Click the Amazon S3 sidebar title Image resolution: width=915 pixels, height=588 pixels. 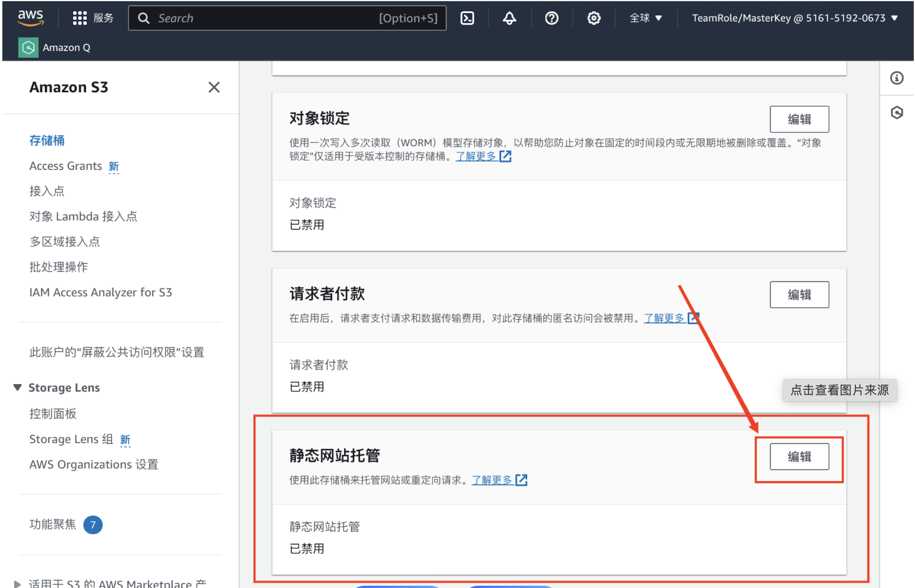[x=69, y=87]
